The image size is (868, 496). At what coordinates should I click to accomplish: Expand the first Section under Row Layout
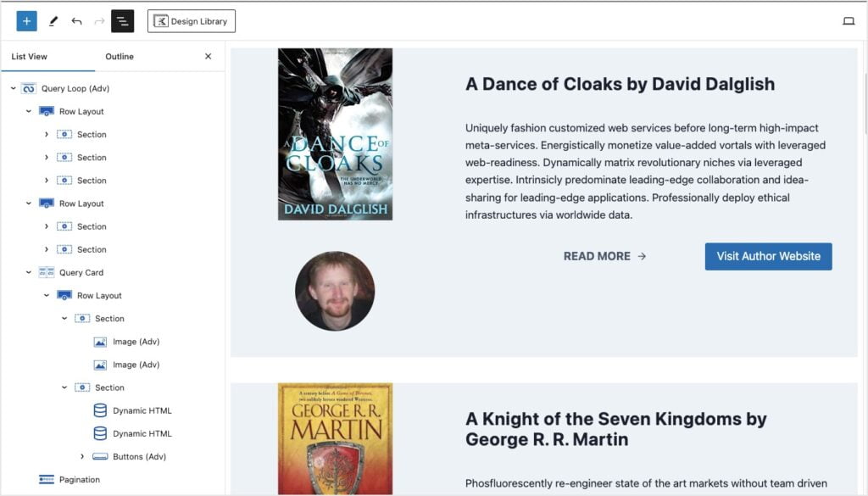[47, 135]
